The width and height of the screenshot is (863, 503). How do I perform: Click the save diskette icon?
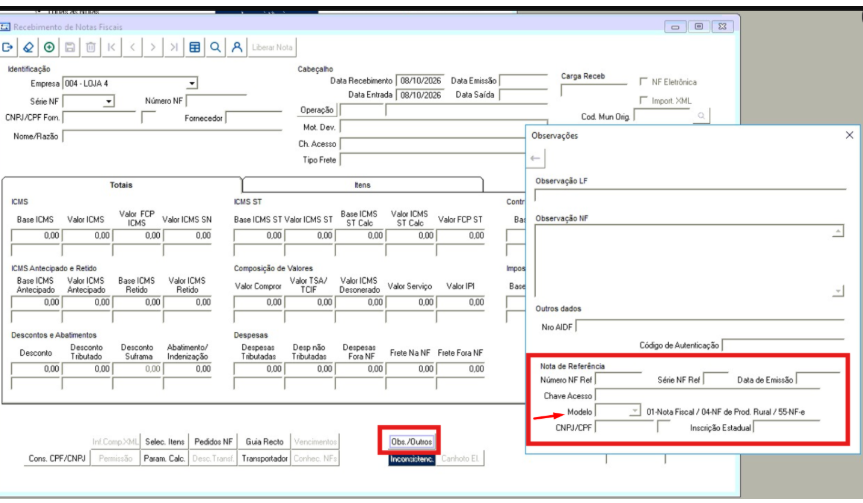tap(70, 47)
